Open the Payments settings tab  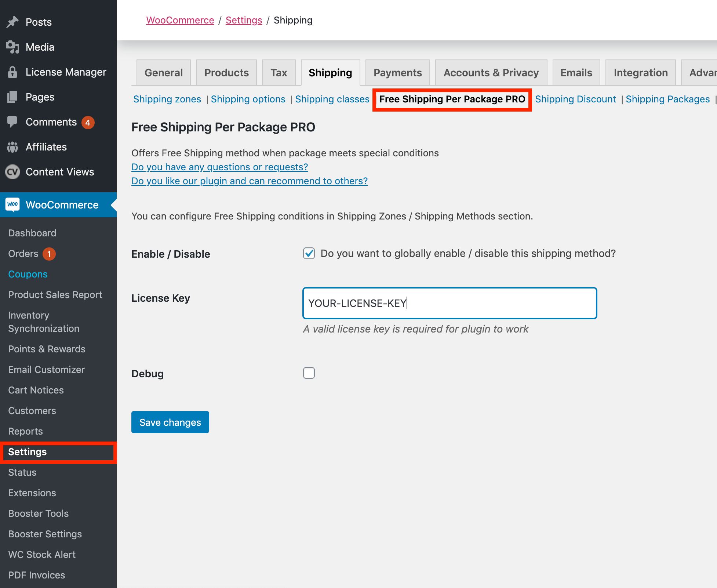pyautogui.click(x=397, y=73)
